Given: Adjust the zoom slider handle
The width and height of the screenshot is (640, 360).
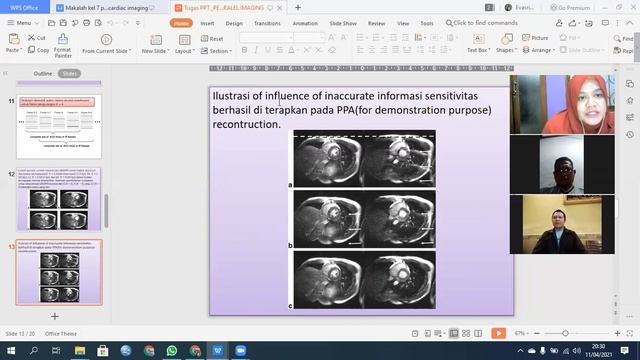Looking at the screenshot, I should (x=565, y=333).
